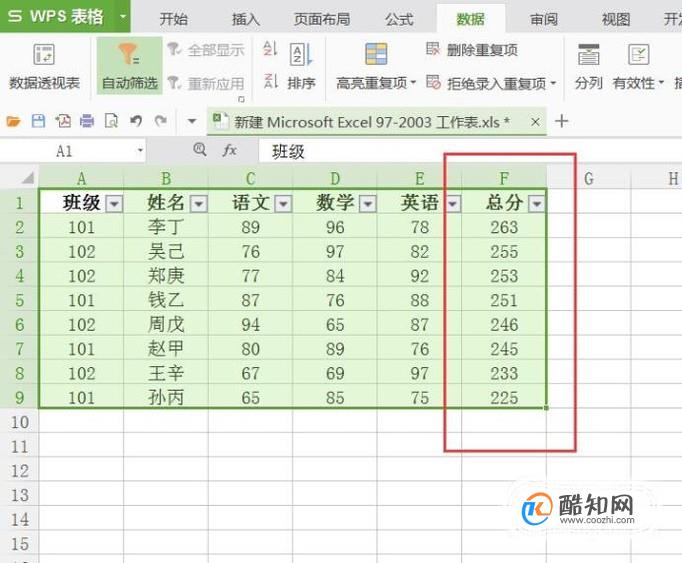Click the export to PDF icon
This screenshot has height=563, width=682.
(x=63, y=121)
